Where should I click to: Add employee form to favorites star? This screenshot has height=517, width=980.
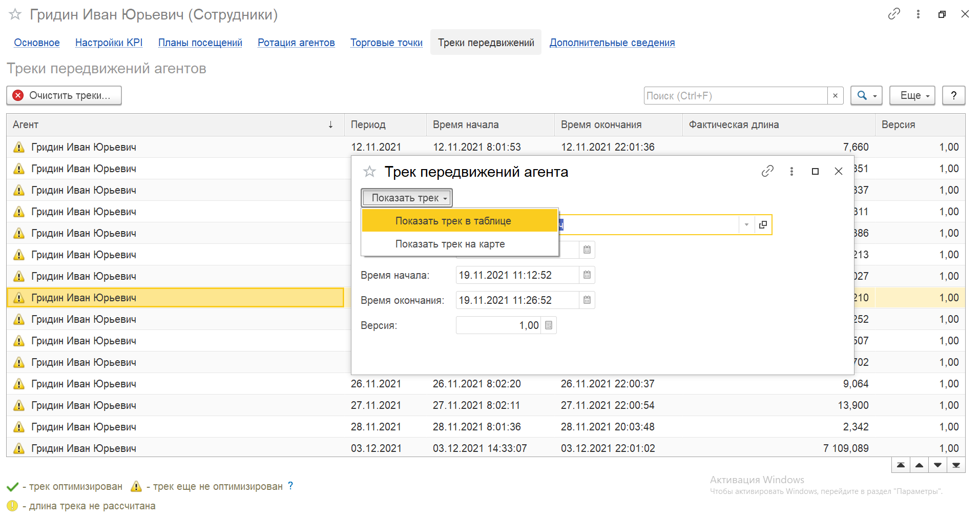click(15, 14)
